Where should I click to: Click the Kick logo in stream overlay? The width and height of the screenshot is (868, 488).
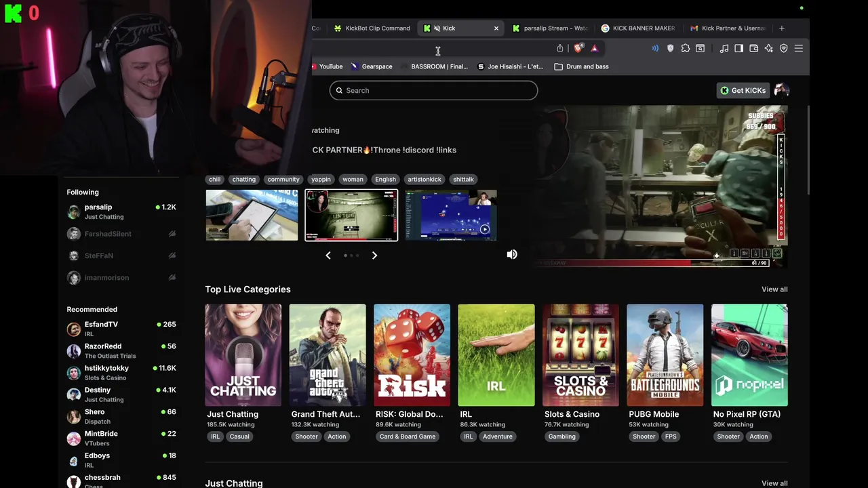point(12,12)
